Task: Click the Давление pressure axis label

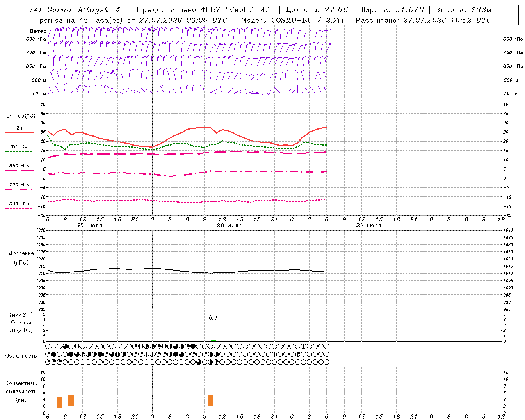Action: coord(21,253)
